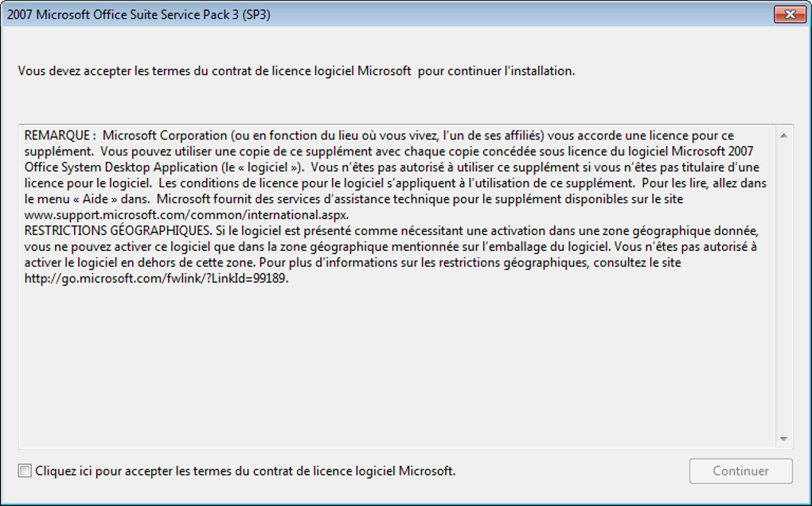Click the license text scroll down arrow
Image resolution: width=812 pixels, height=506 pixels.
(783, 439)
